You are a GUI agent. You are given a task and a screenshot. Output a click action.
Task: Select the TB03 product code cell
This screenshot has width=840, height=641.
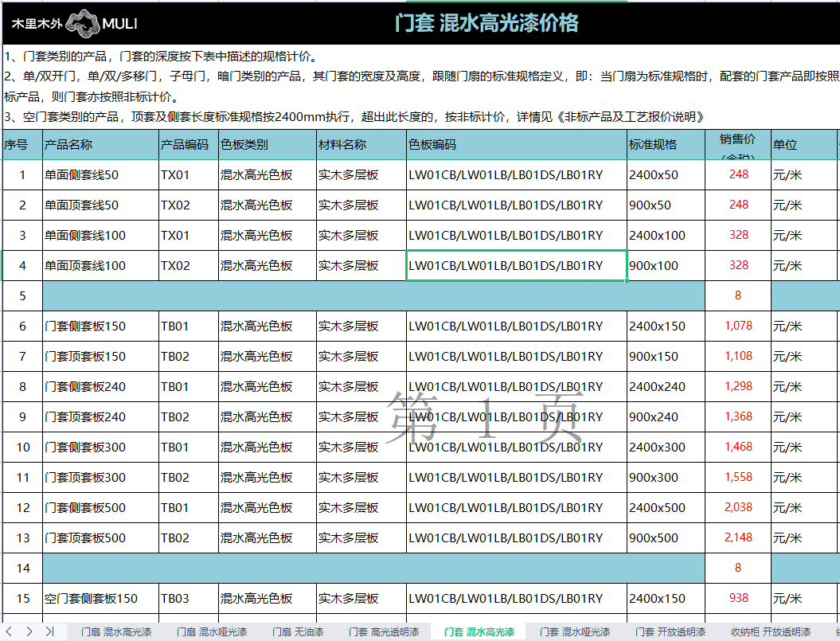tap(189, 598)
